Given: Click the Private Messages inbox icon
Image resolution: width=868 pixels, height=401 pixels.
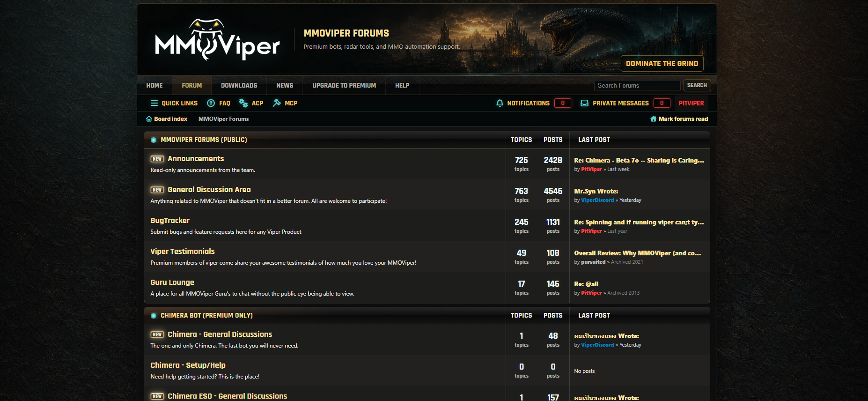Looking at the screenshot, I should point(584,103).
